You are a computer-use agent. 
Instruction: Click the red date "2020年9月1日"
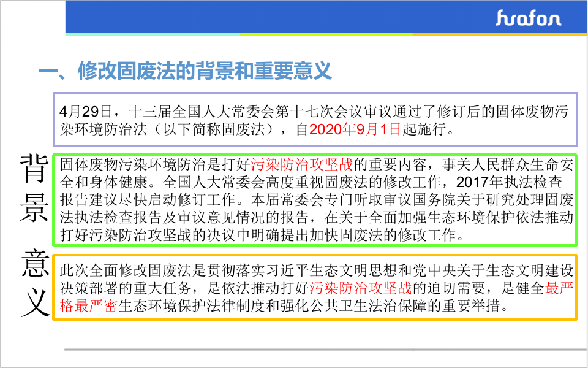click(355, 129)
